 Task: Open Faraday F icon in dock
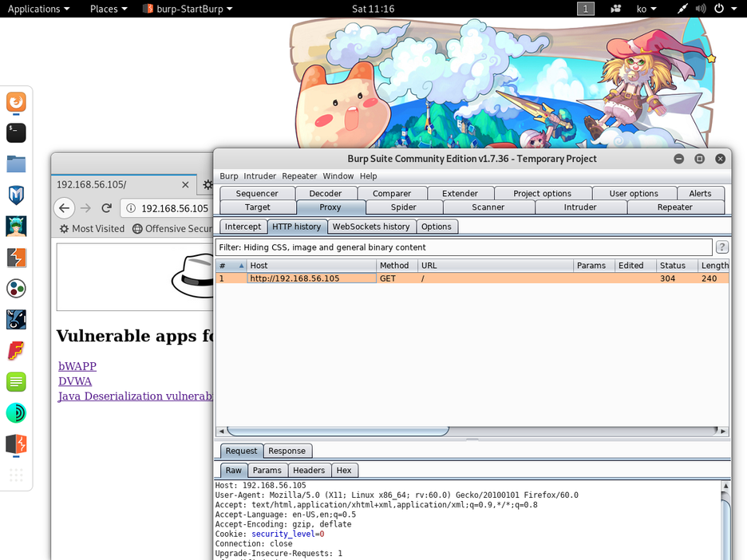coord(16,351)
